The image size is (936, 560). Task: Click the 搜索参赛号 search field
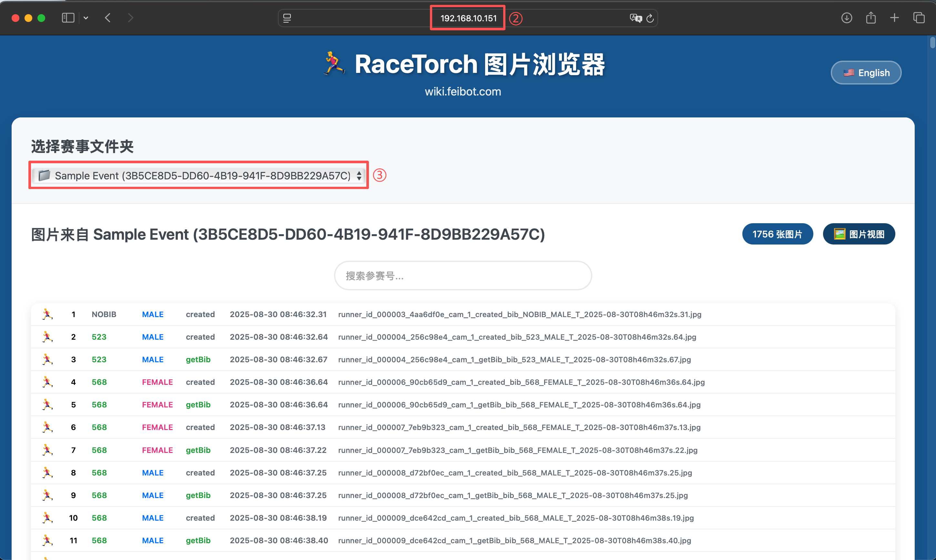pyautogui.click(x=463, y=276)
